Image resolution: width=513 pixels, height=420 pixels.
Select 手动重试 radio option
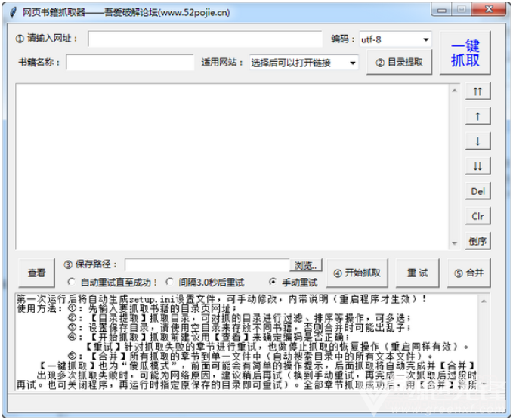pyautogui.click(x=273, y=282)
